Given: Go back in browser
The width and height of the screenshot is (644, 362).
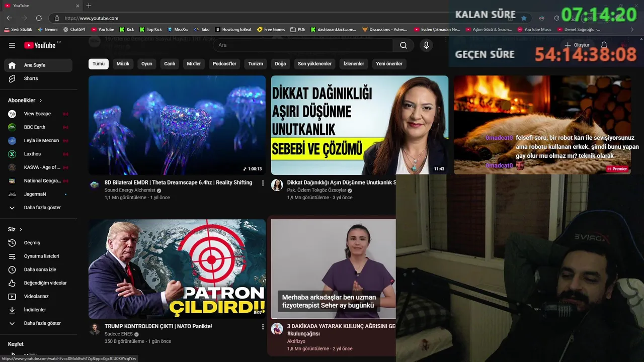Looking at the screenshot, I should coord(9,18).
